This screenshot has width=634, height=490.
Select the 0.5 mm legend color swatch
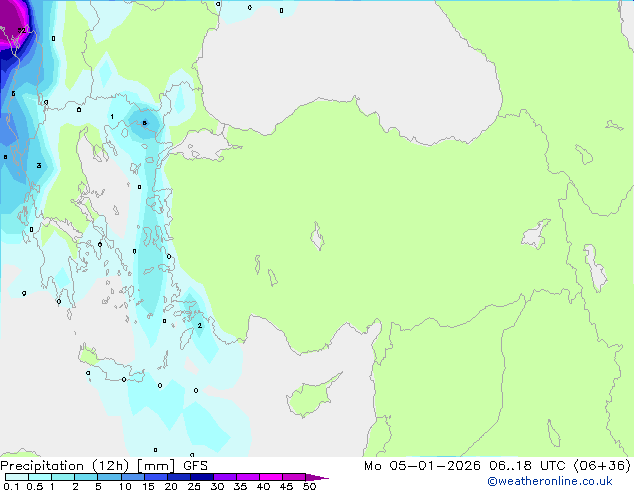pyautogui.click(x=40, y=477)
